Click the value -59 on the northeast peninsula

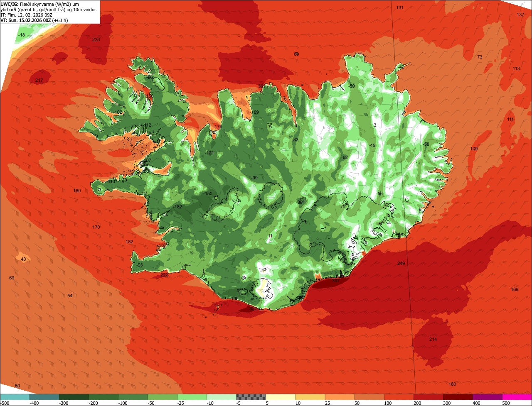coord(351,86)
